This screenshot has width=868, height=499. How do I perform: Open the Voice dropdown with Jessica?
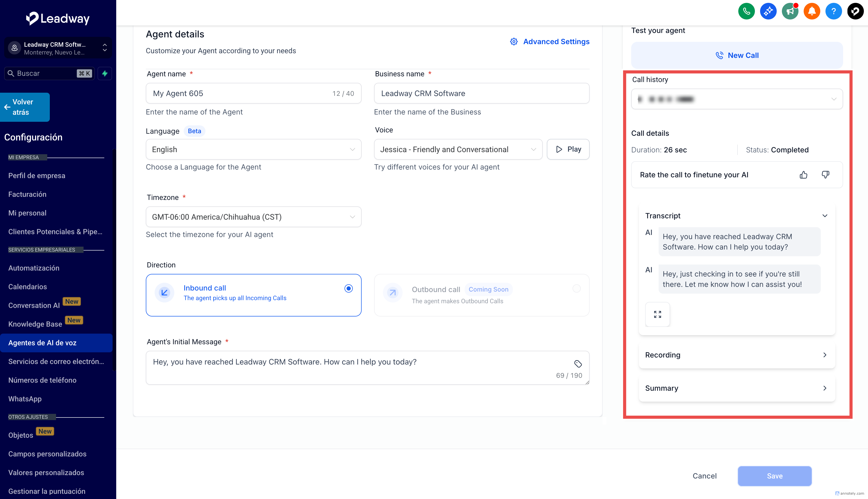pyautogui.click(x=458, y=150)
